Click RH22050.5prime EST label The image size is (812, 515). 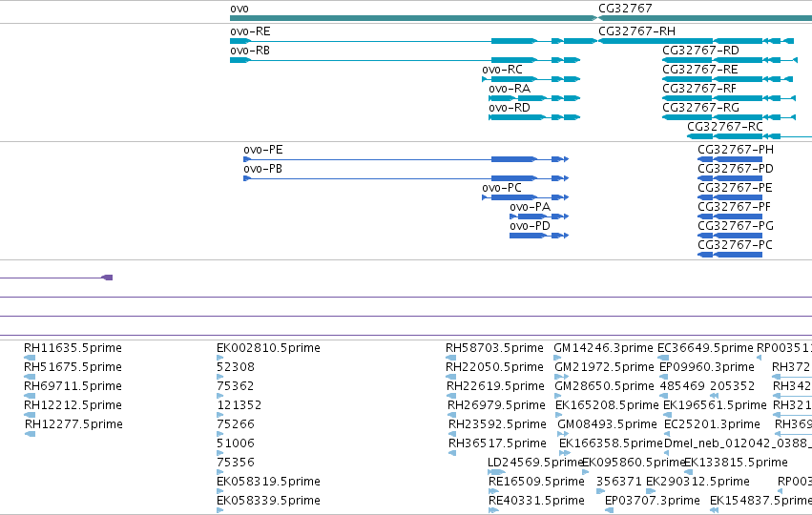(494, 367)
